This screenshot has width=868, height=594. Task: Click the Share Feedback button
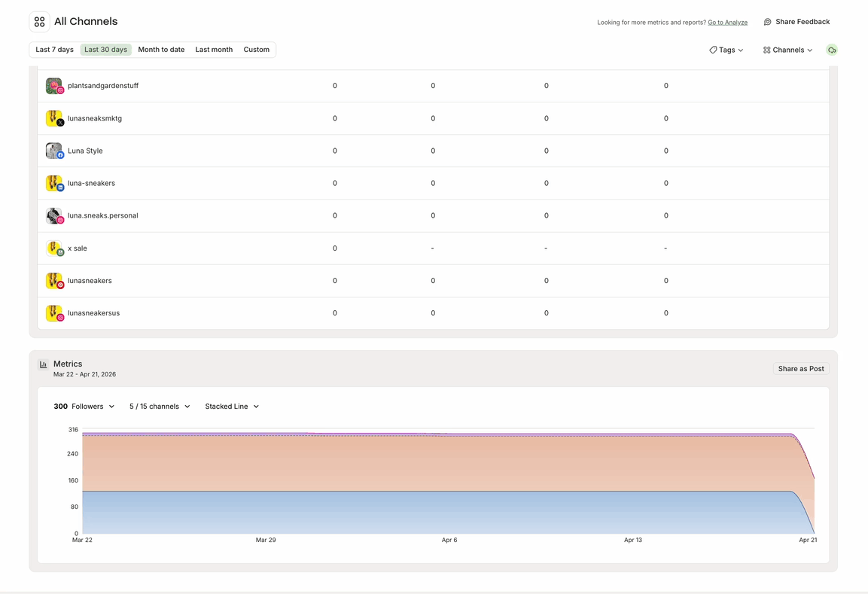(x=796, y=22)
